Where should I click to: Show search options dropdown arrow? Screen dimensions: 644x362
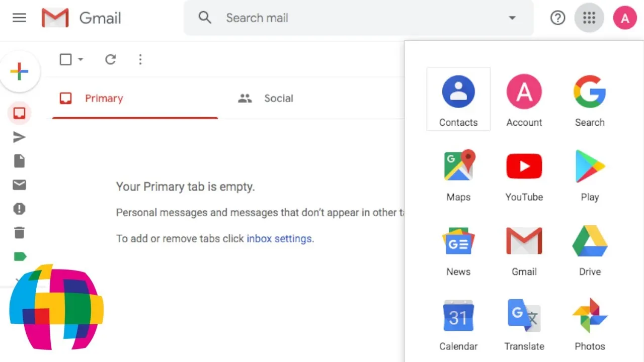click(x=512, y=18)
